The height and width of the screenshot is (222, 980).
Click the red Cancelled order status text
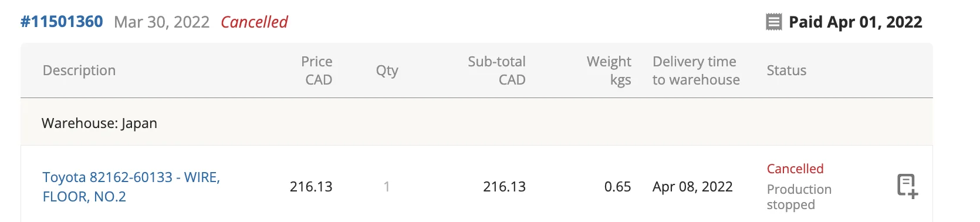click(254, 22)
